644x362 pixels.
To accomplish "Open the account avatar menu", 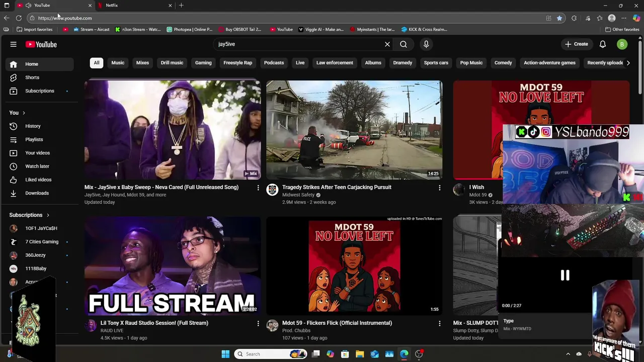I will click(x=622, y=44).
